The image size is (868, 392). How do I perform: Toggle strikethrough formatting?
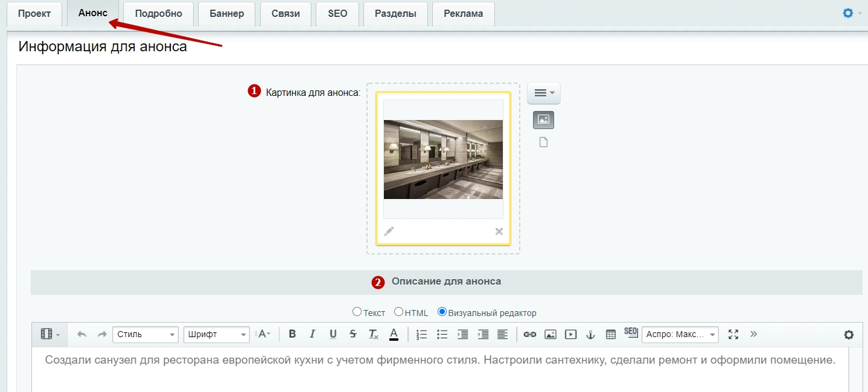coord(353,334)
